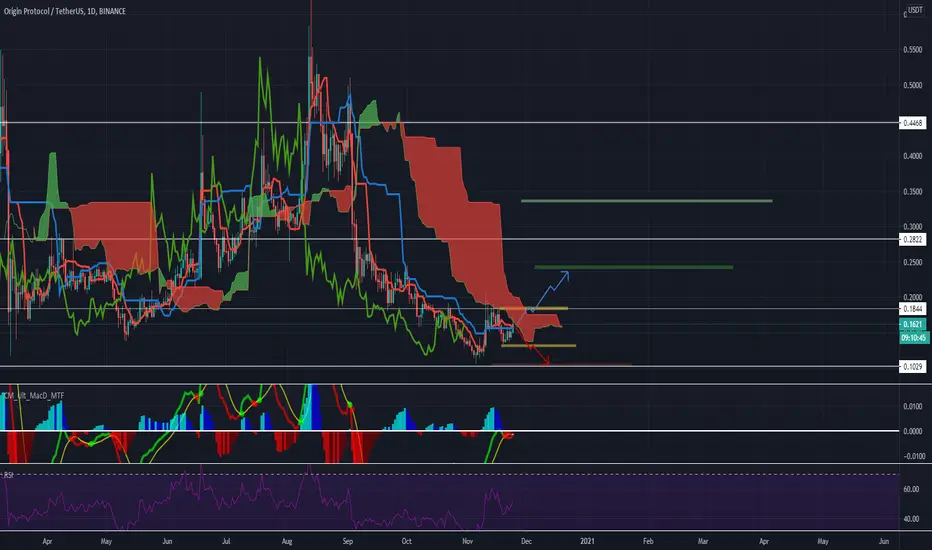This screenshot has width=932, height=550.
Task: Click the 0.0100 value on MACD axis
Action: click(912, 407)
